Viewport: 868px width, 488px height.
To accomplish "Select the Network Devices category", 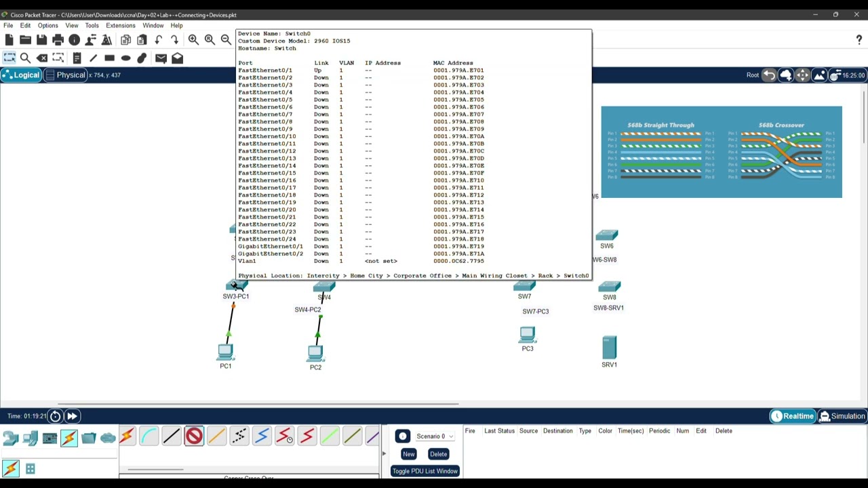I will (x=11, y=438).
